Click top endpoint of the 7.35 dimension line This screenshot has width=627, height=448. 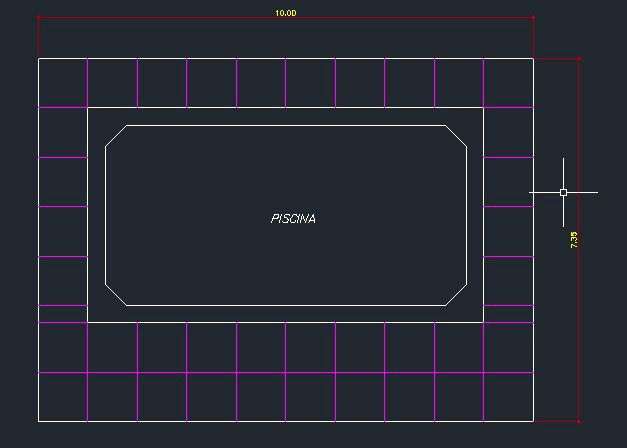[x=578, y=58]
